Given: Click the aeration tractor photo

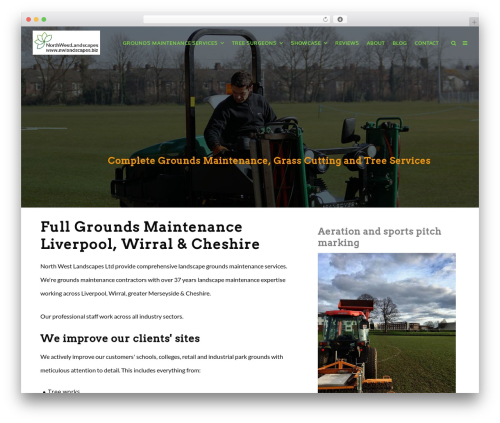Looking at the screenshot, I should (387, 323).
